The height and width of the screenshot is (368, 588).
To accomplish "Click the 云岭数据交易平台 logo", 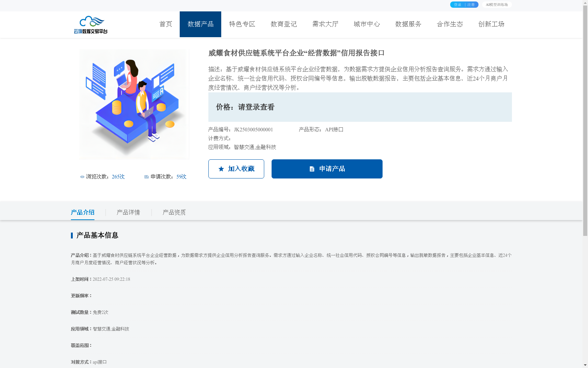I will [x=91, y=25].
